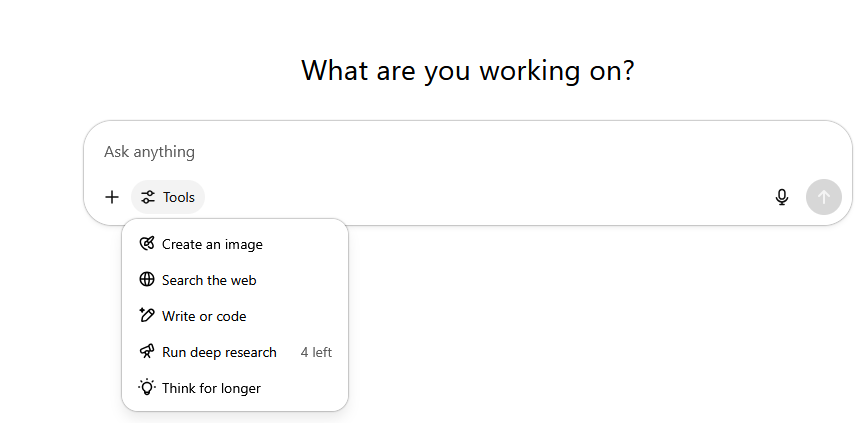
Task: Click the "What are you working on?" heading
Action: point(467,71)
